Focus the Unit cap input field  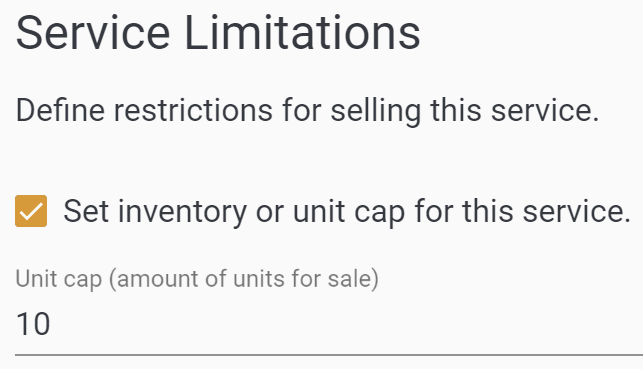point(329,324)
